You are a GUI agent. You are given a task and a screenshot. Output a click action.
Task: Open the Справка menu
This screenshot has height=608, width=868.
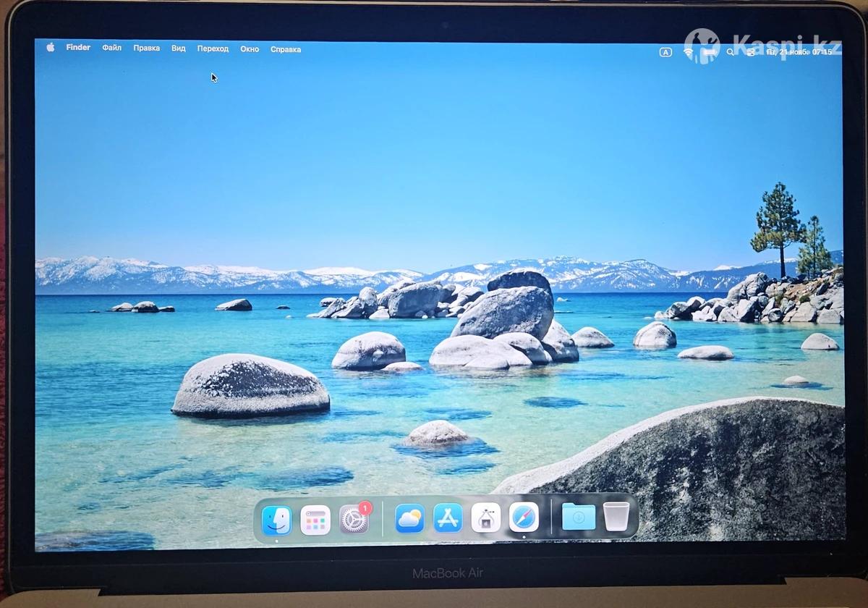286,50
